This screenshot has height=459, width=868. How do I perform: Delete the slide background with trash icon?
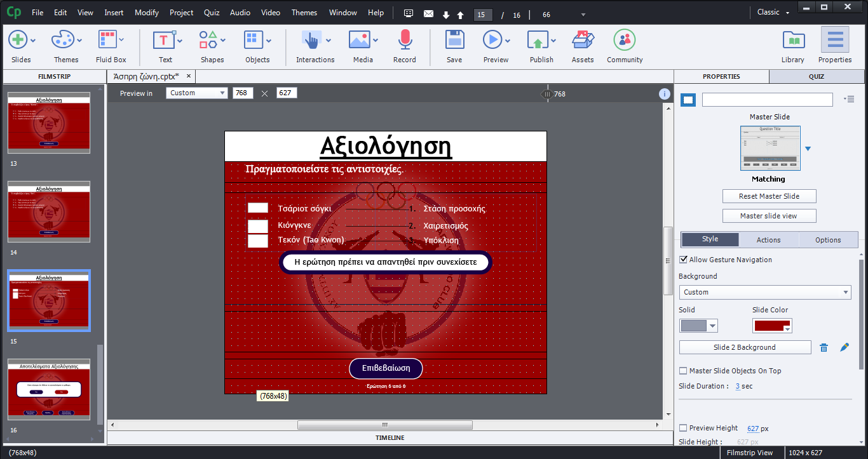click(824, 347)
